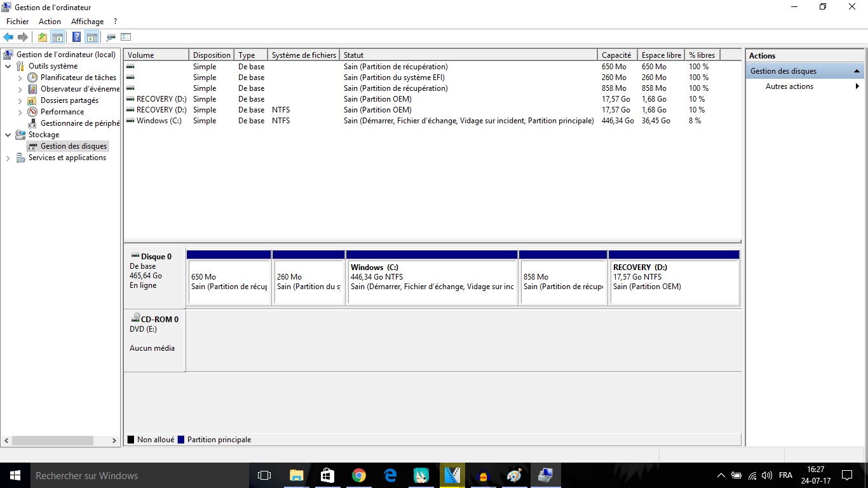
Task: Click the Services et applications icon
Action: tap(20, 158)
